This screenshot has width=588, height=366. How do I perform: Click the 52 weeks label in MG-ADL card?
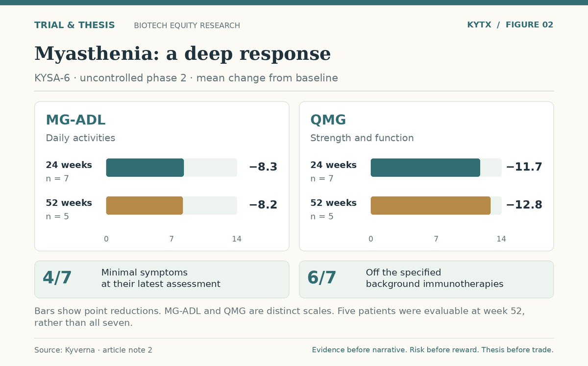coord(69,203)
